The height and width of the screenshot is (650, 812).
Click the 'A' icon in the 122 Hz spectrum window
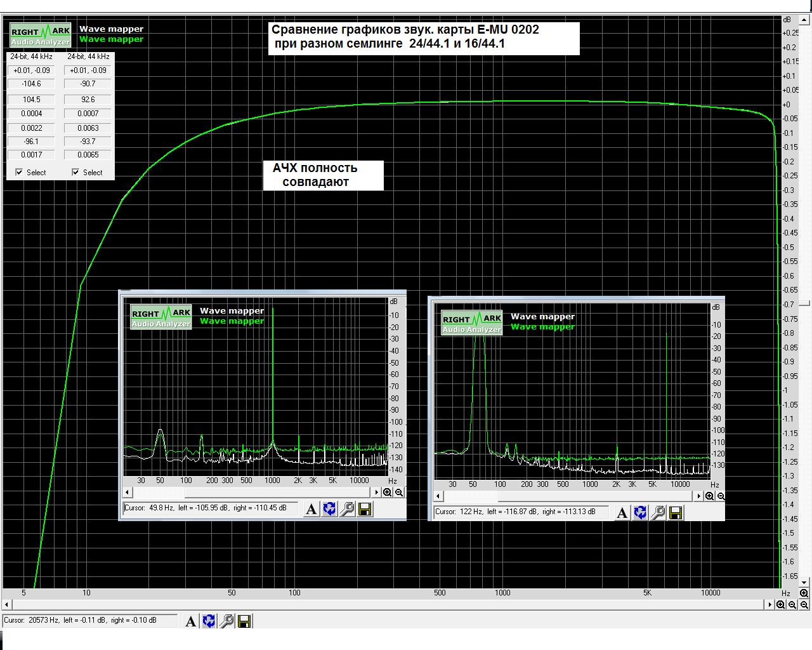[622, 512]
